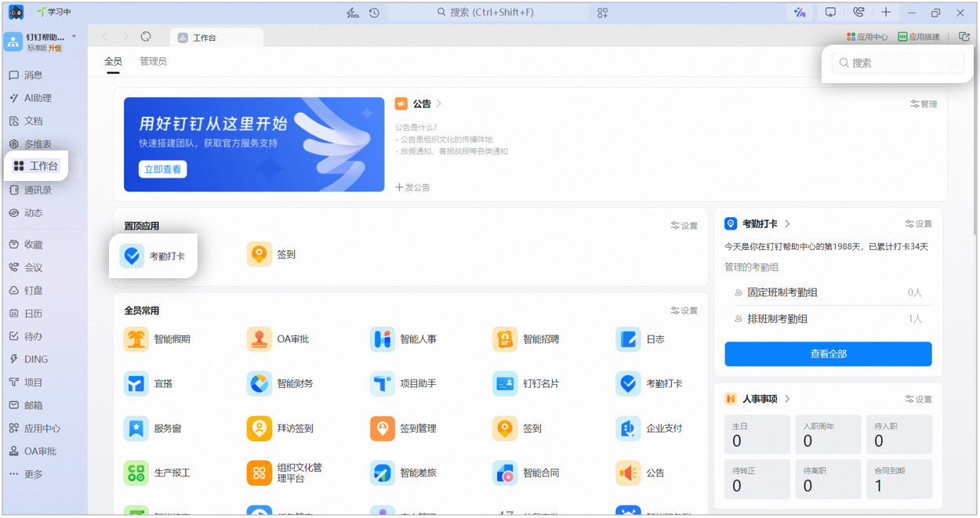Launch the pinned 签到 app
Image resolution: width=980 pixels, height=518 pixels.
coord(271,255)
